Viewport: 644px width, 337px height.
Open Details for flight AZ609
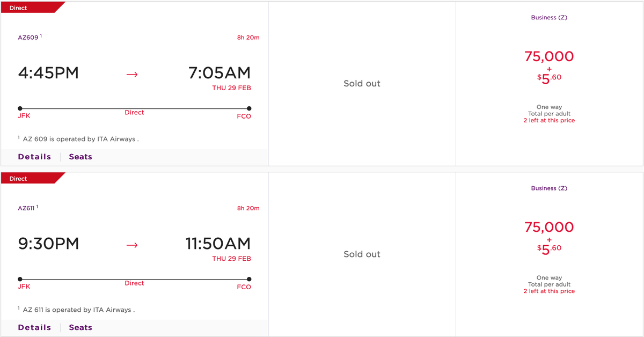point(34,156)
